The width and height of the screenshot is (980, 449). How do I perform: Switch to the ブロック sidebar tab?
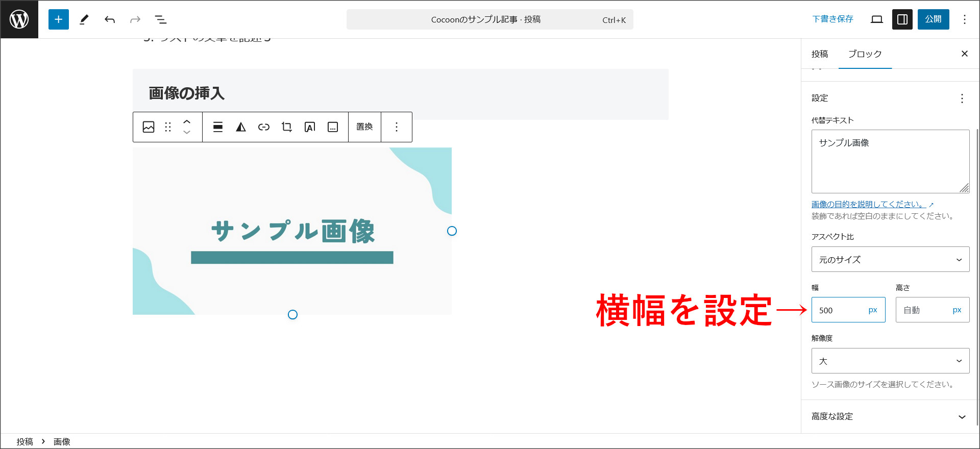tap(865, 54)
